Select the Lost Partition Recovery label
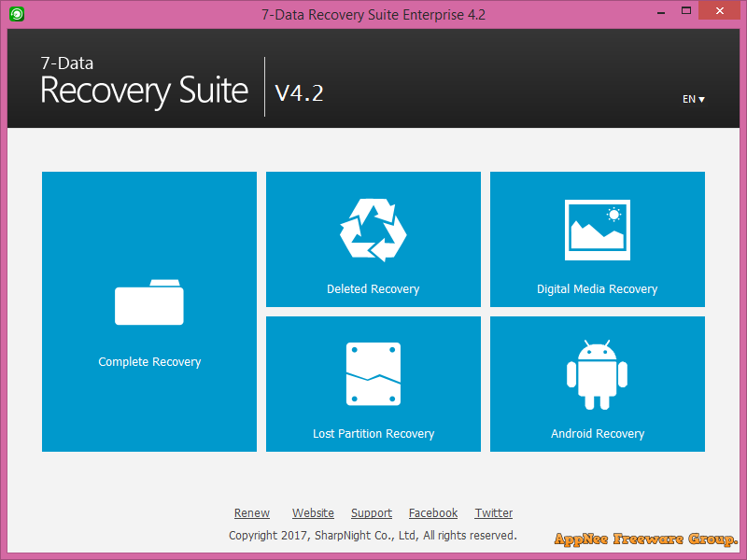This screenshot has width=747, height=560. 373,434
